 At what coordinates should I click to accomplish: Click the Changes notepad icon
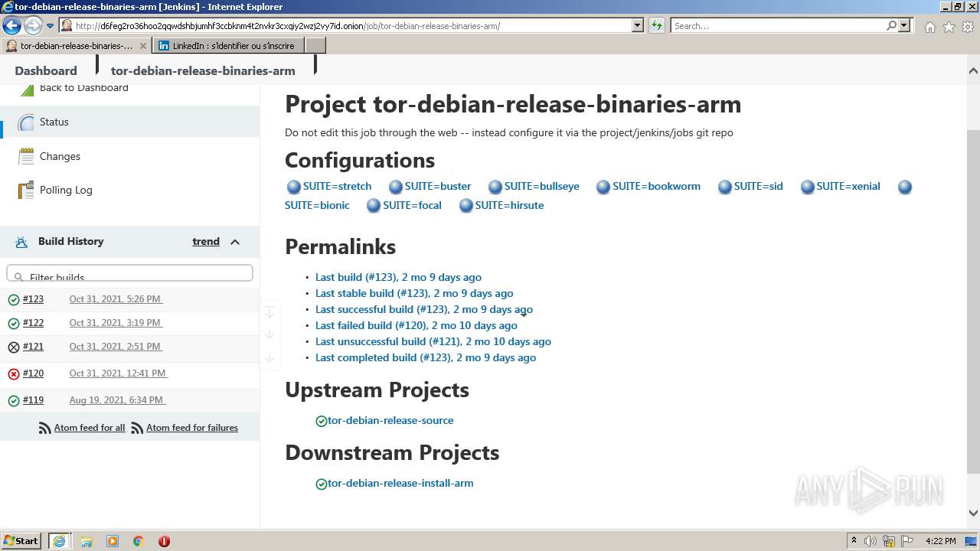[x=27, y=156]
